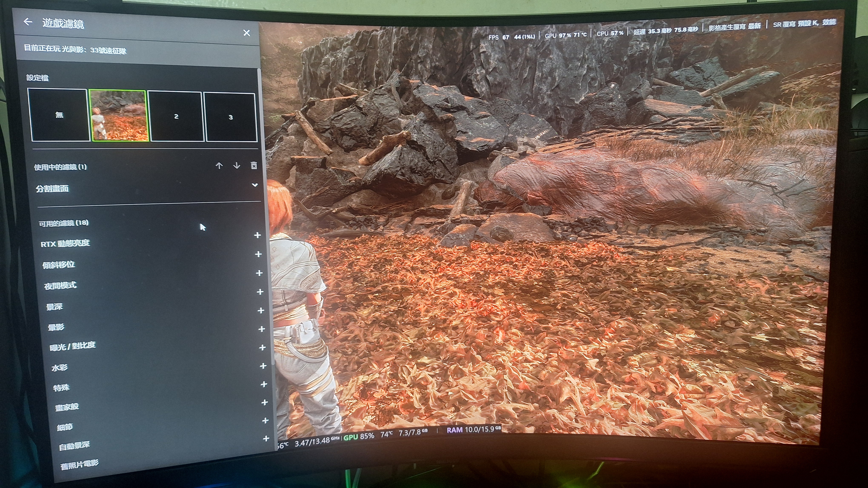Delete the active filter with the trash icon

[x=254, y=165]
